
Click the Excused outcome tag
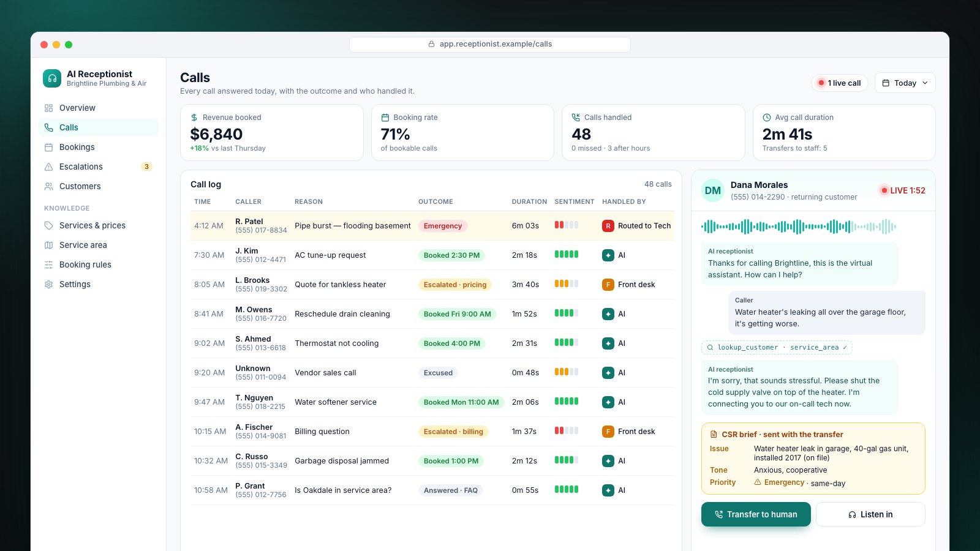(x=438, y=373)
